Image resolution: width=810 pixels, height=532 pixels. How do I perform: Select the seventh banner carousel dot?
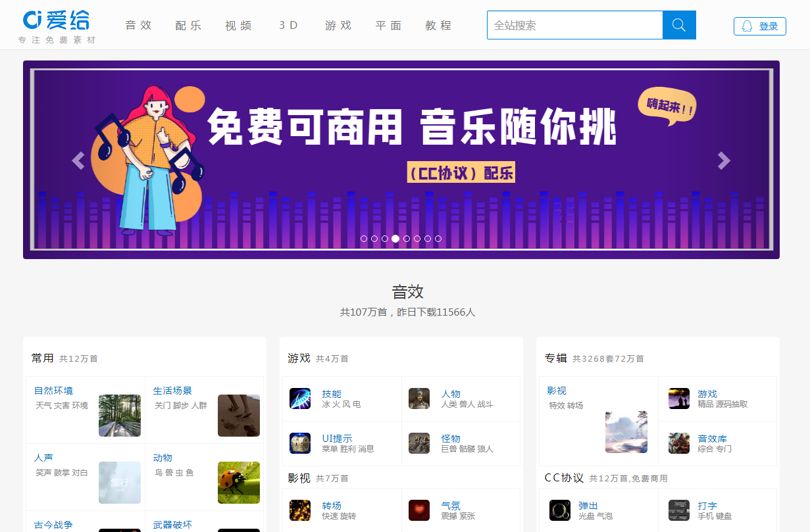point(428,239)
